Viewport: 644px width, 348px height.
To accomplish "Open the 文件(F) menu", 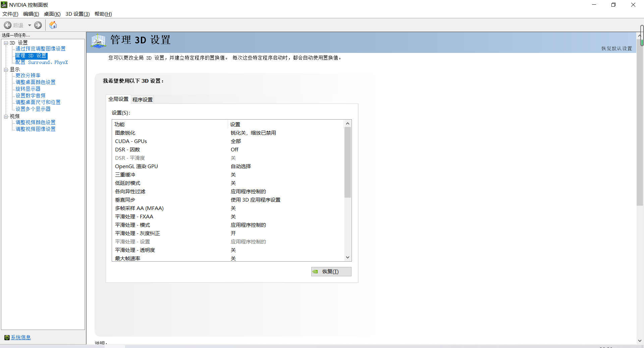I will tap(10, 14).
